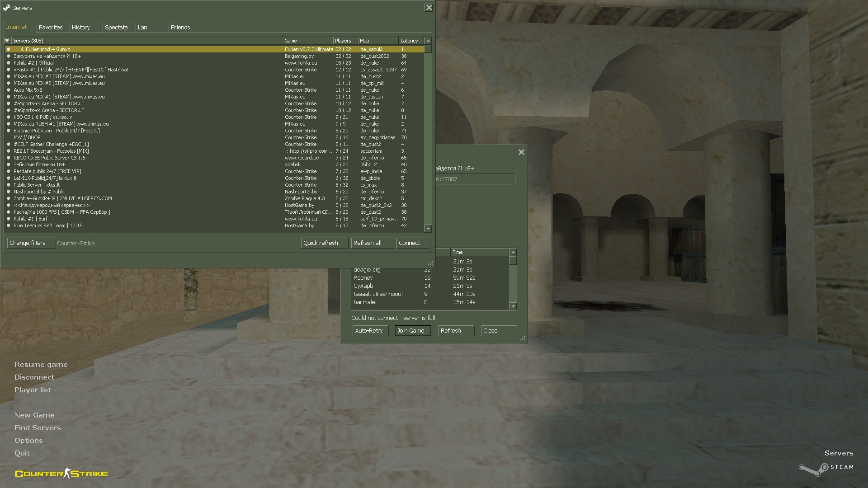The image size is (868, 488).
Task: Click the Counter-Strike logo at the bottom left
Action: pos(61,474)
